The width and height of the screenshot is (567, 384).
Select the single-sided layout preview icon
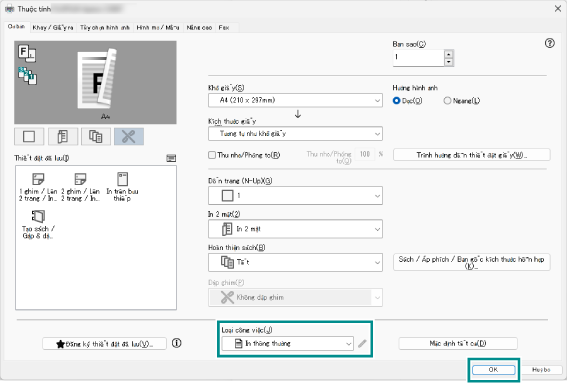(x=29, y=136)
